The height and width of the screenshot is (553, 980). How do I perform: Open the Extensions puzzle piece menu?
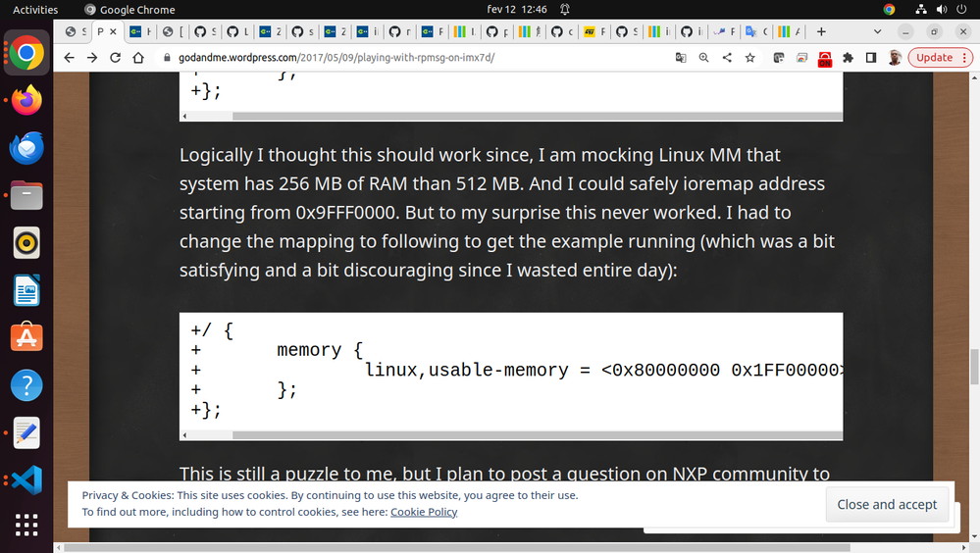point(849,58)
